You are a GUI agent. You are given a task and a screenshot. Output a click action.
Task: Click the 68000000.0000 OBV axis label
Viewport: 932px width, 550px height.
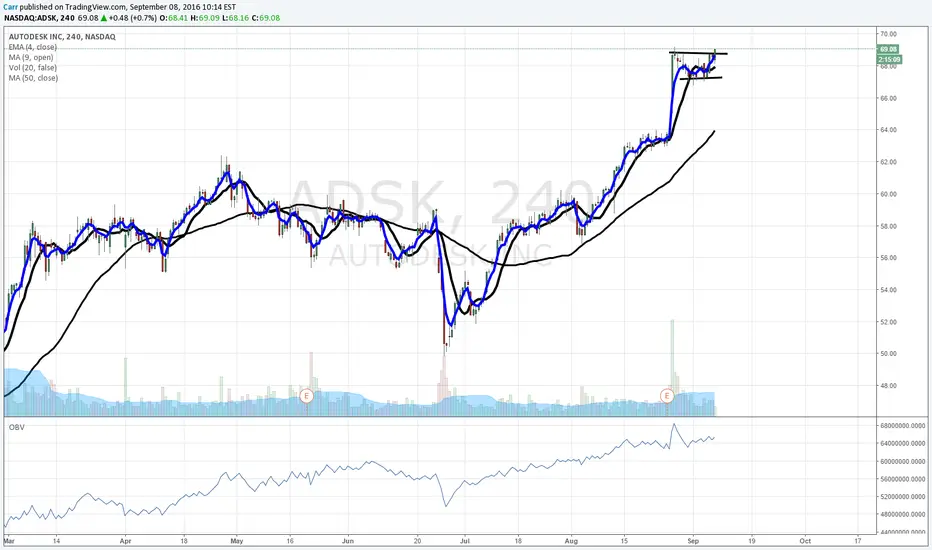point(902,426)
